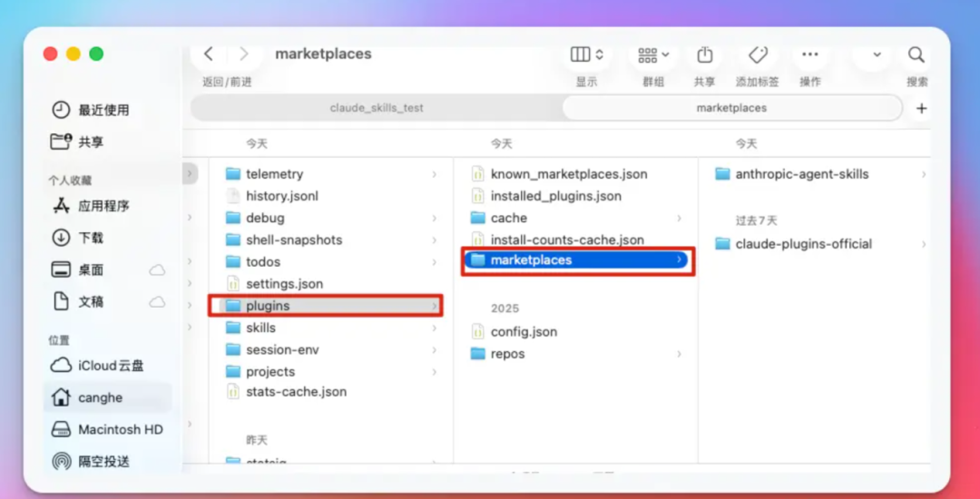Open the toolbar overflow chevron dropdown

877,54
